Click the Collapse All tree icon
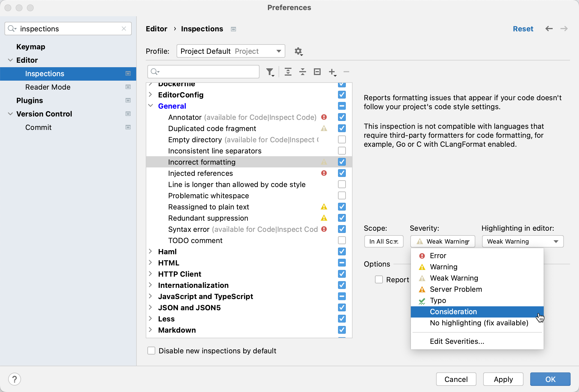 tap(302, 72)
